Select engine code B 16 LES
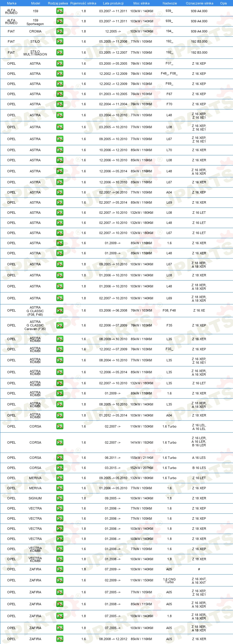This screenshot has height=644, width=233. pyautogui.click(x=199, y=468)
